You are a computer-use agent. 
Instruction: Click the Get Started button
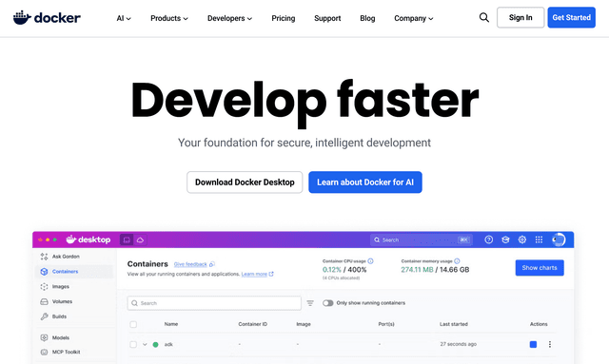click(571, 17)
